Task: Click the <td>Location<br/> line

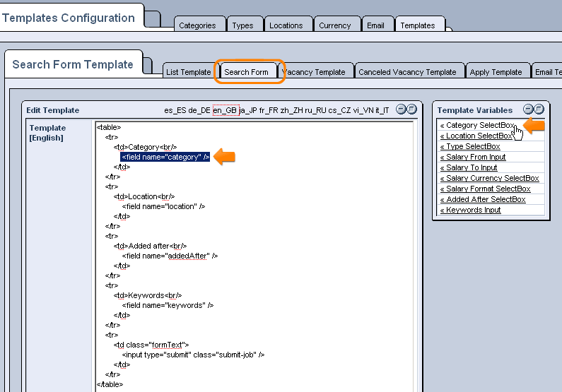Action: tap(144, 196)
